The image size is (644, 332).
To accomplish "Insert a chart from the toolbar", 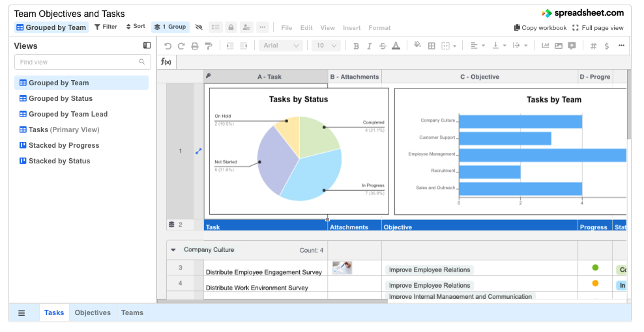I will coord(546,46).
